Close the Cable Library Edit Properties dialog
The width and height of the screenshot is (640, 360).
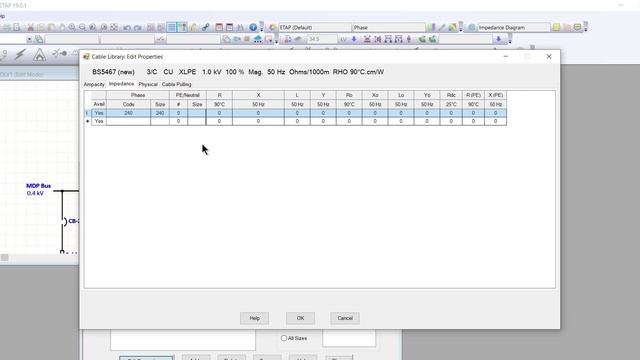tap(549, 56)
